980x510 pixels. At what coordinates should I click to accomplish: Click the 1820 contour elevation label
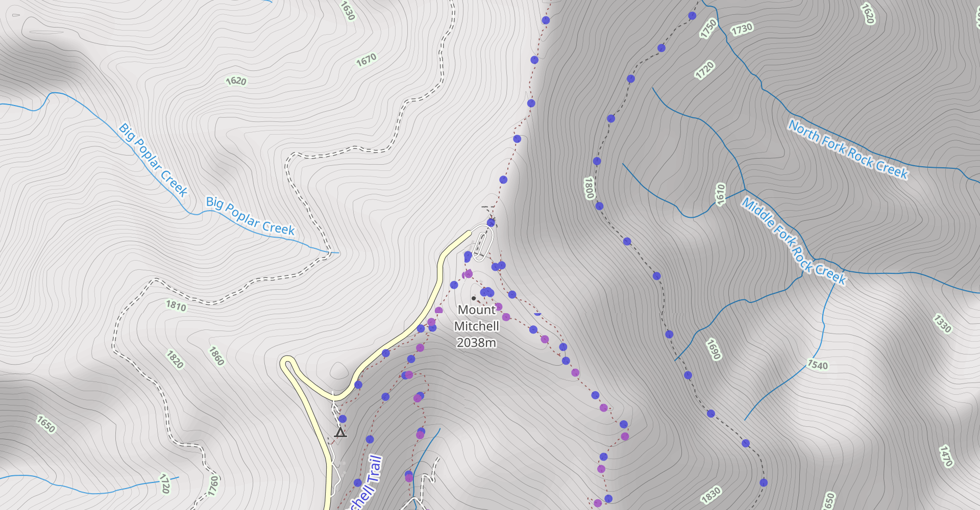coord(175,360)
